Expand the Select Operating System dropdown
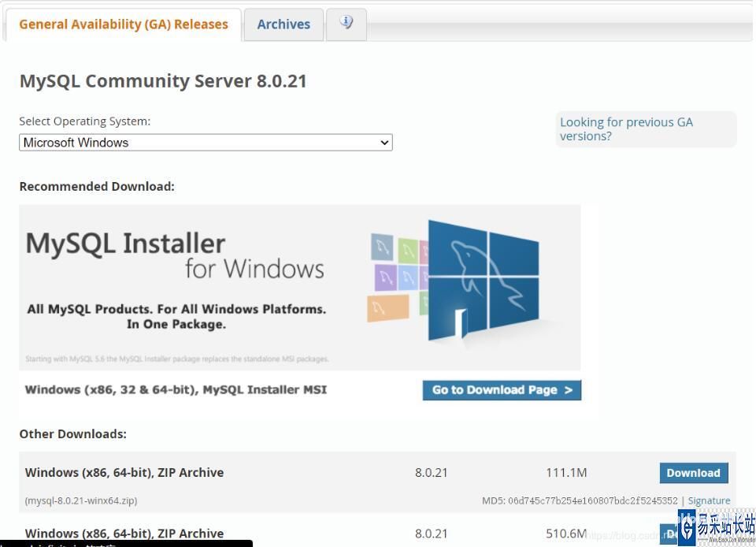This screenshot has width=756, height=547. pos(206,143)
